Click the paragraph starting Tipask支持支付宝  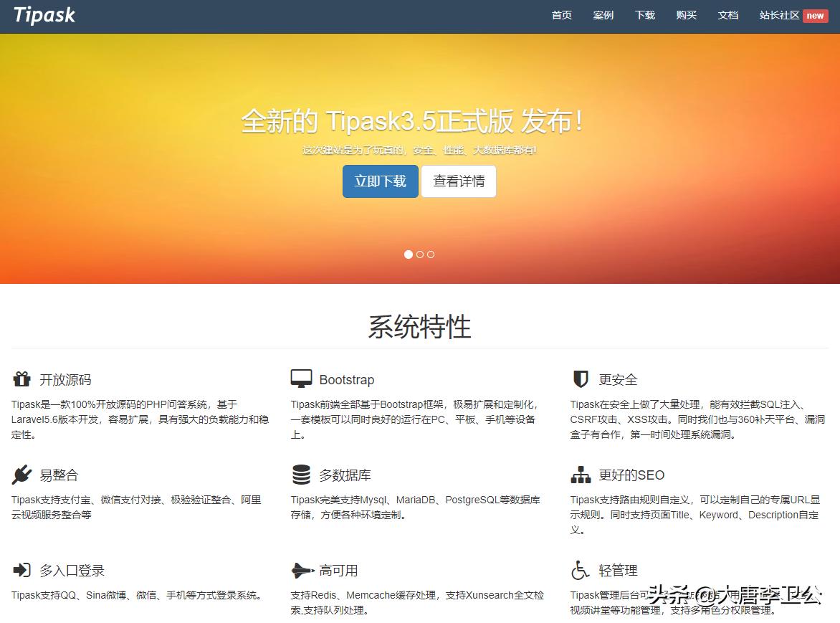tap(136, 508)
